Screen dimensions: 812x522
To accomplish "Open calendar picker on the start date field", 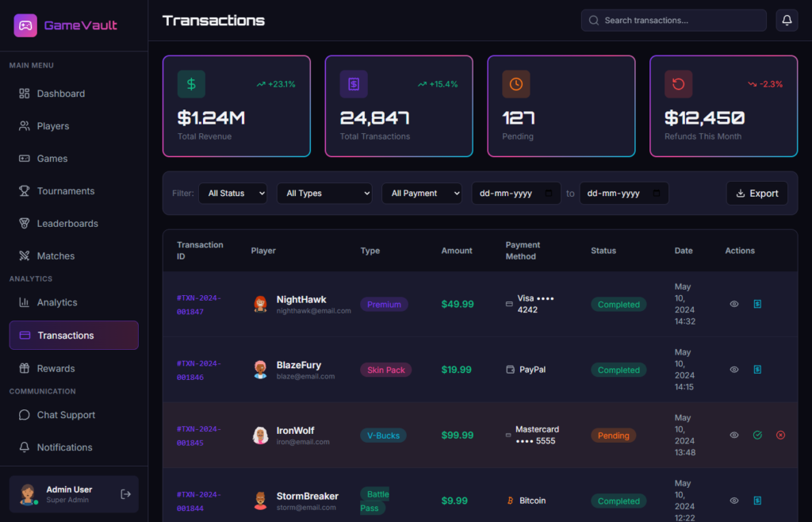I will (x=549, y=193).
